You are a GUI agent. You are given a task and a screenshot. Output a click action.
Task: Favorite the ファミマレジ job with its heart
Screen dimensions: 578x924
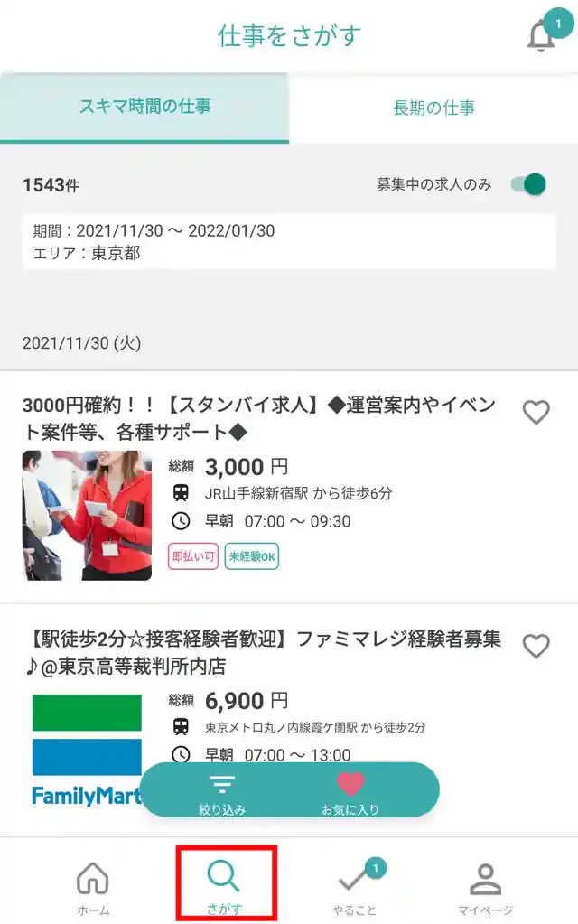click(536, 647)
